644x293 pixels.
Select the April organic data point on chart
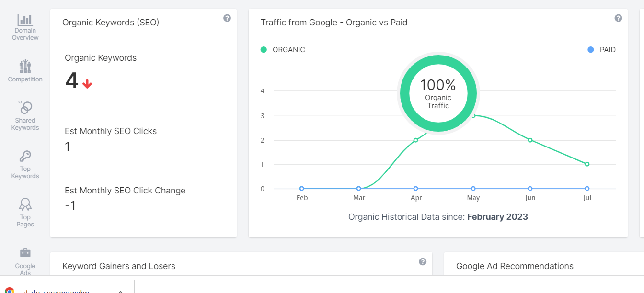click(x=416, y=140)
